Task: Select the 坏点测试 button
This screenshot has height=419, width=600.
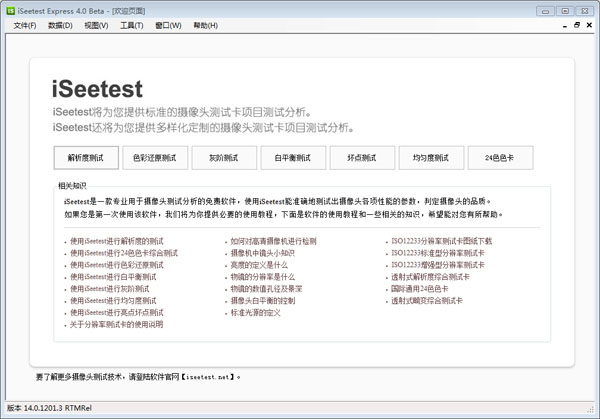Action: pyautogui.click(x=362, y=158)
